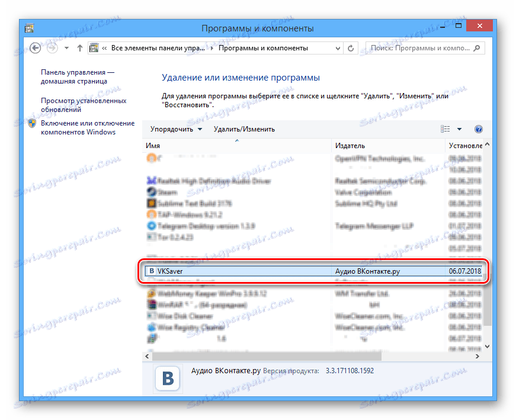516x420 pixels.
Task: Click the scroll up arrow of list
Action: pos(488,145)
